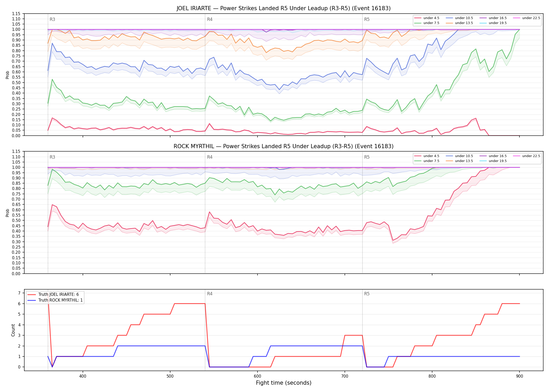Click the R4 round label in ROCK MYRTHIL chart
549x392 pixels.
coord(210,157)
